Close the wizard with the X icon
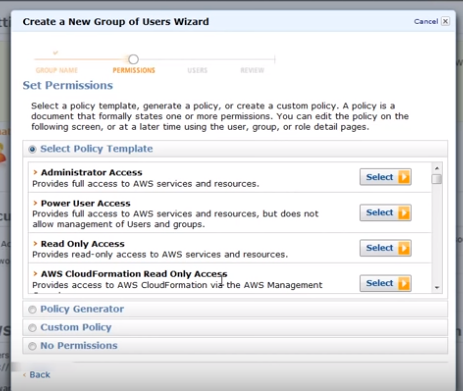 (x=445, y=21)
